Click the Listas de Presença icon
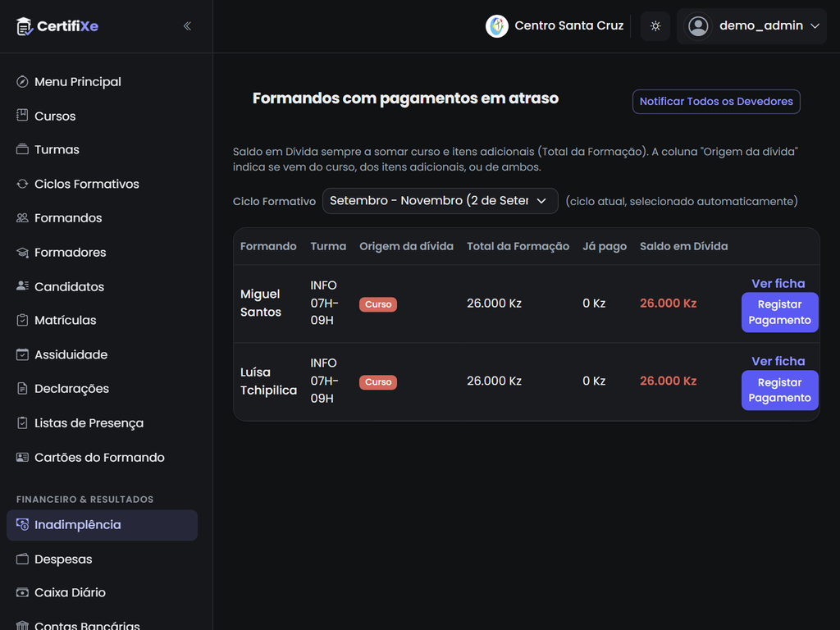 click(x=22, y=423)
